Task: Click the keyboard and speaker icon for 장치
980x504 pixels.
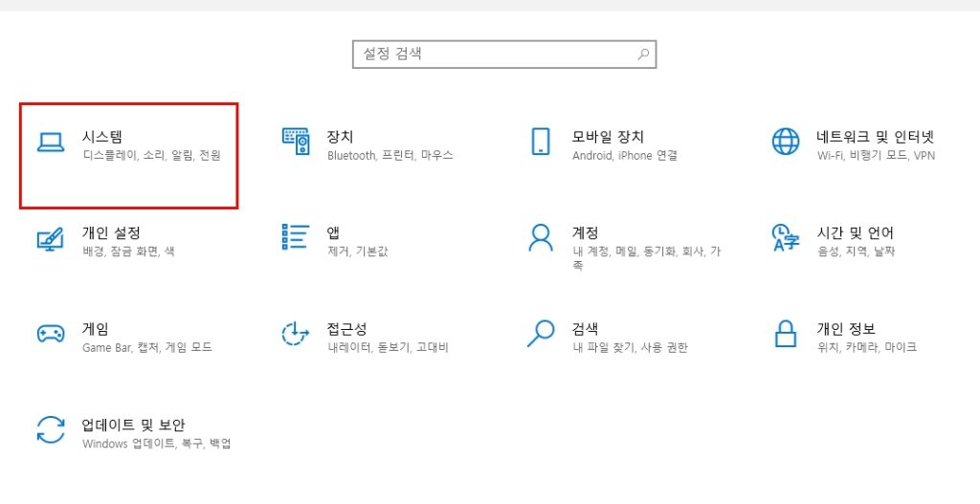Action: tap(296, 142)
